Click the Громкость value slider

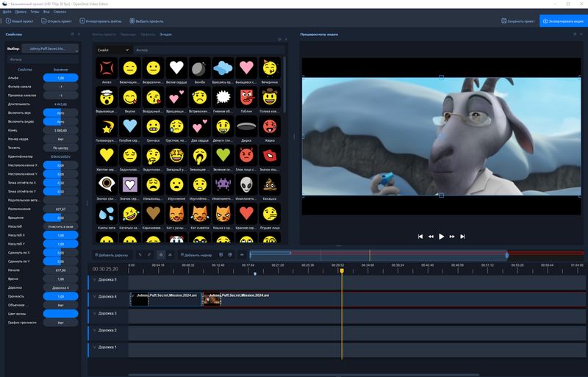[60, 296]
